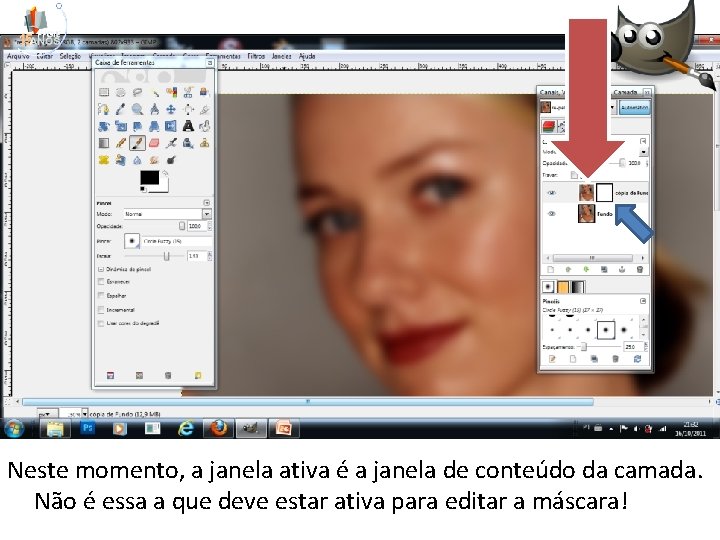720x540 pixels.
Task: Select the Color Picker eyedropper tool
Action: pyautogui.click(x=120, y=109)
